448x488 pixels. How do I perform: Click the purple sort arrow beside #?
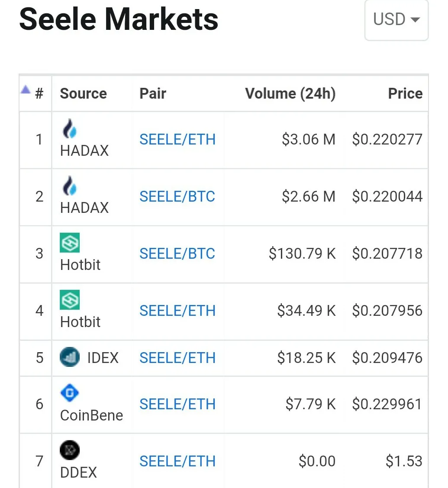(26, 90)
